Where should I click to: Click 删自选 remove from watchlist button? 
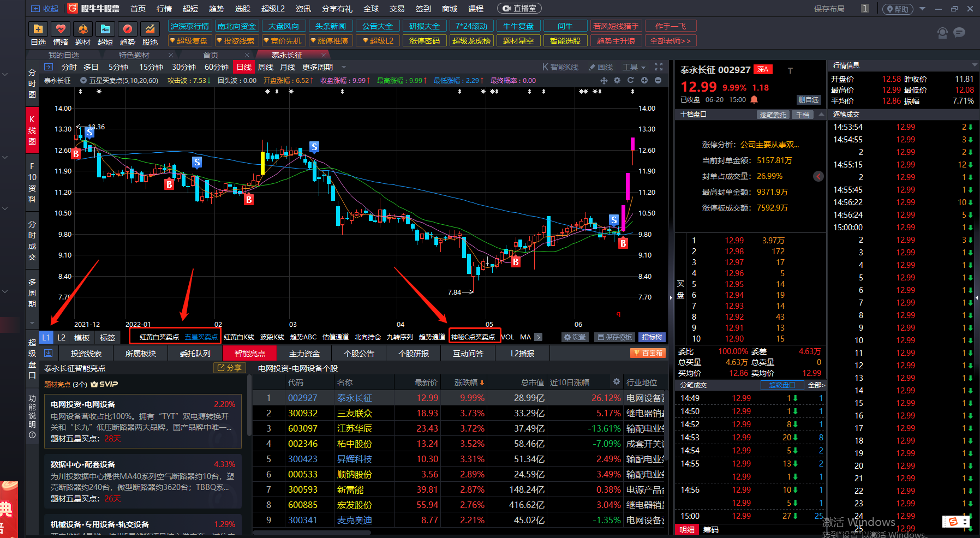(x=809, y=99)
